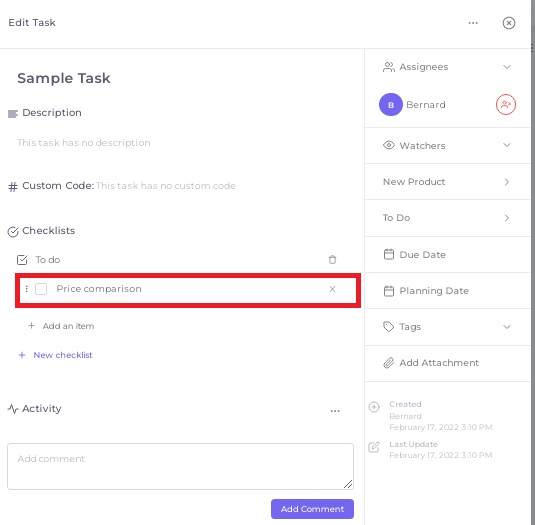Open the To Do status selector
The image size is (535, 525).
(x=447, y=218)
